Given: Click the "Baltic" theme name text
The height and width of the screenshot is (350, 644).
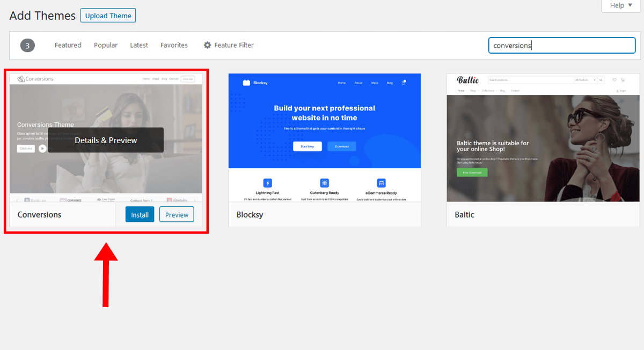Looking at the screenshot, I should pyautogui.click(x=465, y=214).
